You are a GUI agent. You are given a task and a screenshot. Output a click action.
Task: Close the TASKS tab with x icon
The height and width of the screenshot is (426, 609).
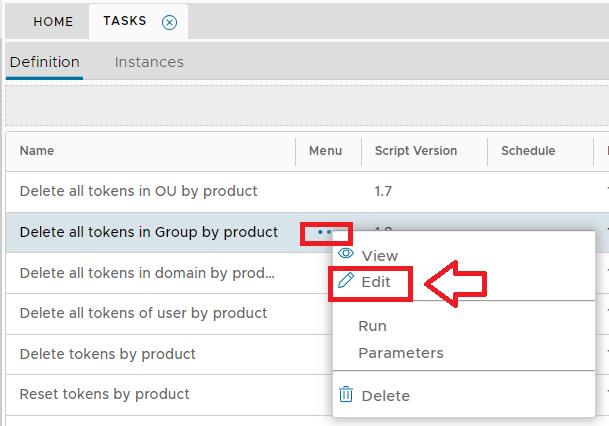[x=169, y=22]
